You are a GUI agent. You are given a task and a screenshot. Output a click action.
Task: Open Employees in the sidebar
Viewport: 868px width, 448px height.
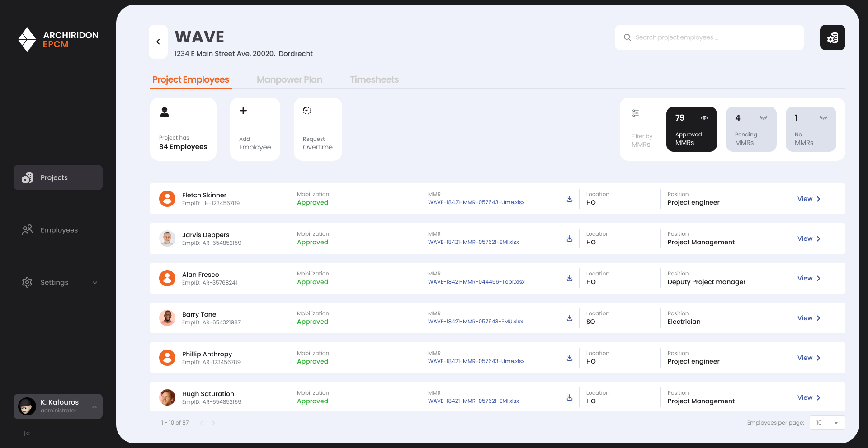[x=58, y=230]
